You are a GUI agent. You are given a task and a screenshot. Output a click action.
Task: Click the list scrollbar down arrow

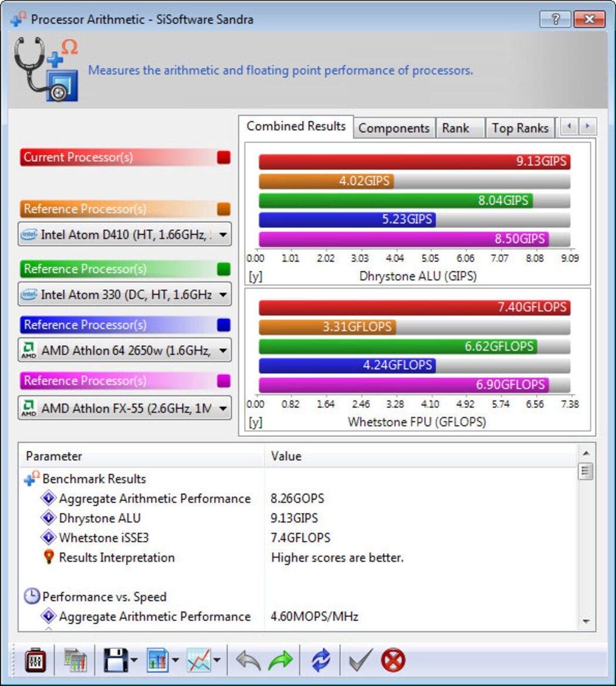(586, 622)
